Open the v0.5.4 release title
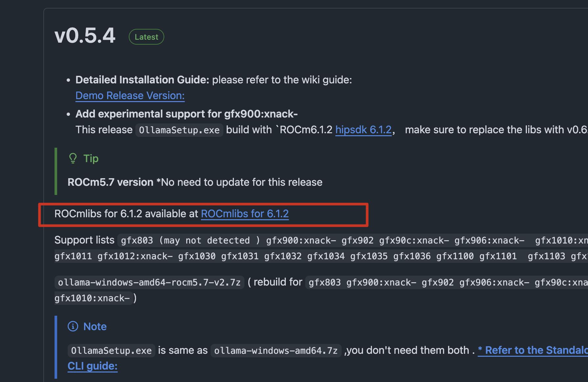 [85, 36]
